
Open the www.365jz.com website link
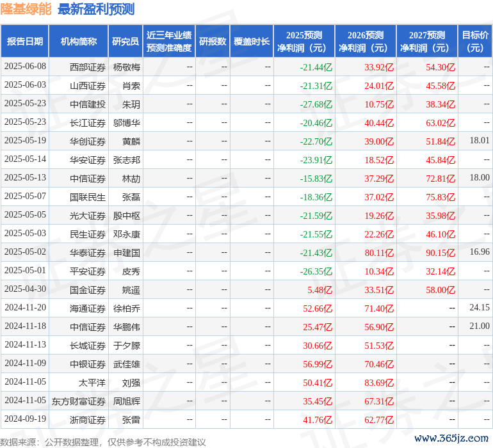[451, 438]
